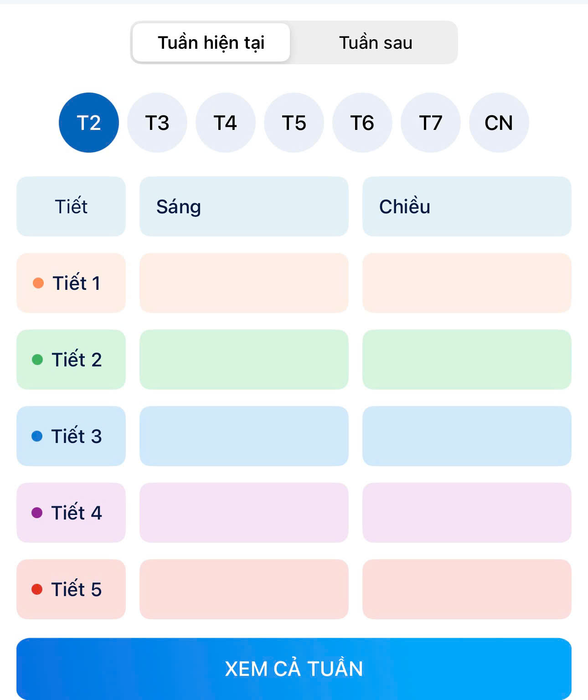Open the Tiết 1 morning slot
588x700 pixels.
coord(244,283)
